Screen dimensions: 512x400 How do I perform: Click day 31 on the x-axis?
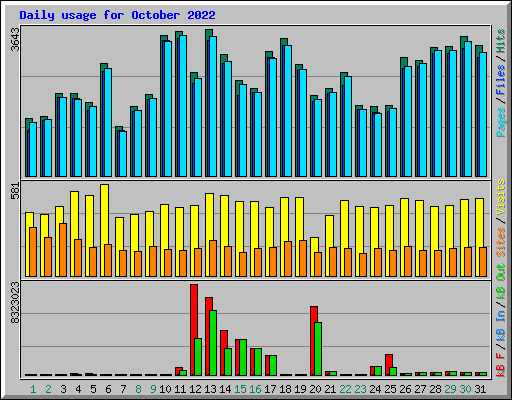point(480,389)
